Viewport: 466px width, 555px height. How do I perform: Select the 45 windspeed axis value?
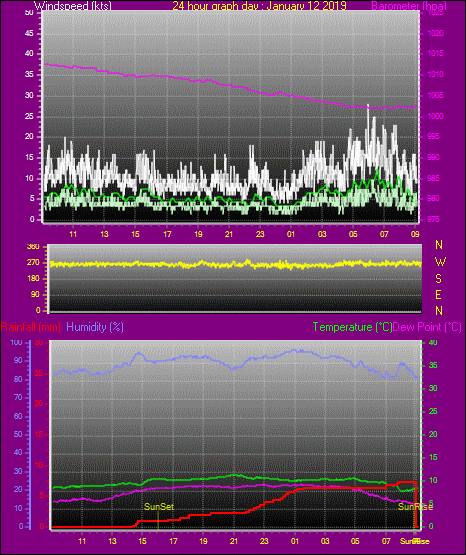click(29, 33)
